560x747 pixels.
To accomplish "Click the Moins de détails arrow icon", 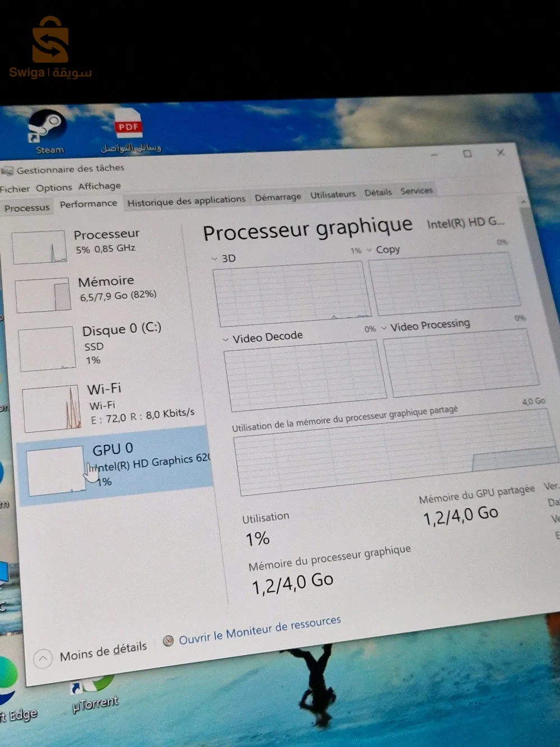I will pos(43,658).
